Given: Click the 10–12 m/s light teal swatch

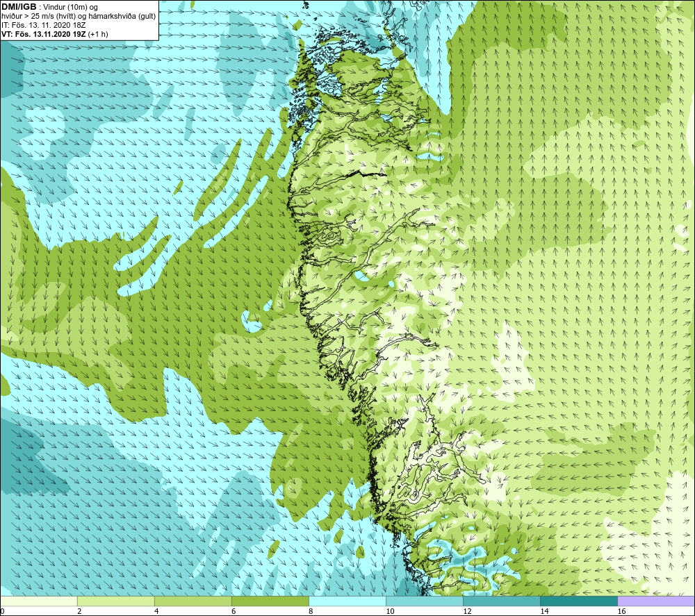Looking at the screenshot, I should pos(425,601).
